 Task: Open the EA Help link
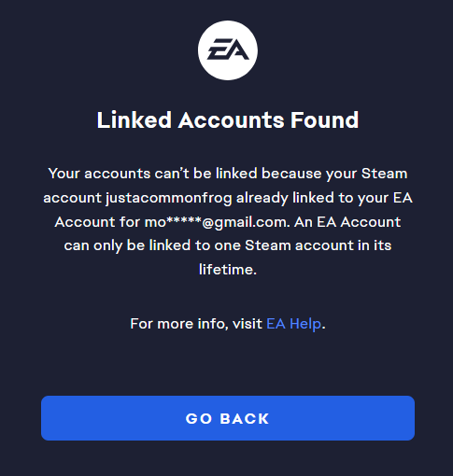click(x=293, y=324)
